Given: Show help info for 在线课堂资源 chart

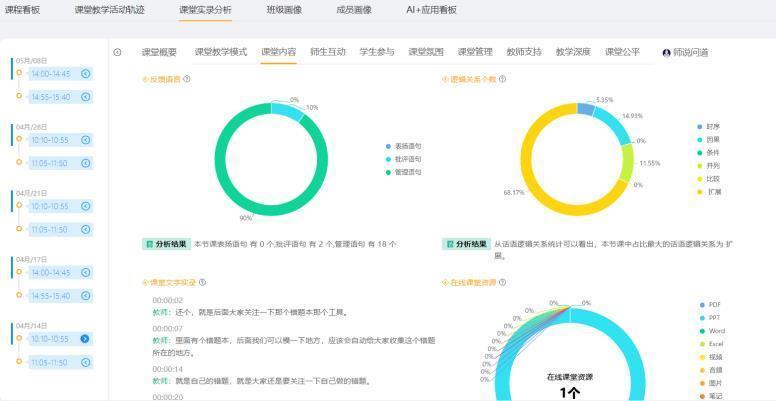Looking at the screenshot, I should pyautogui.click(x=502, y=282).
